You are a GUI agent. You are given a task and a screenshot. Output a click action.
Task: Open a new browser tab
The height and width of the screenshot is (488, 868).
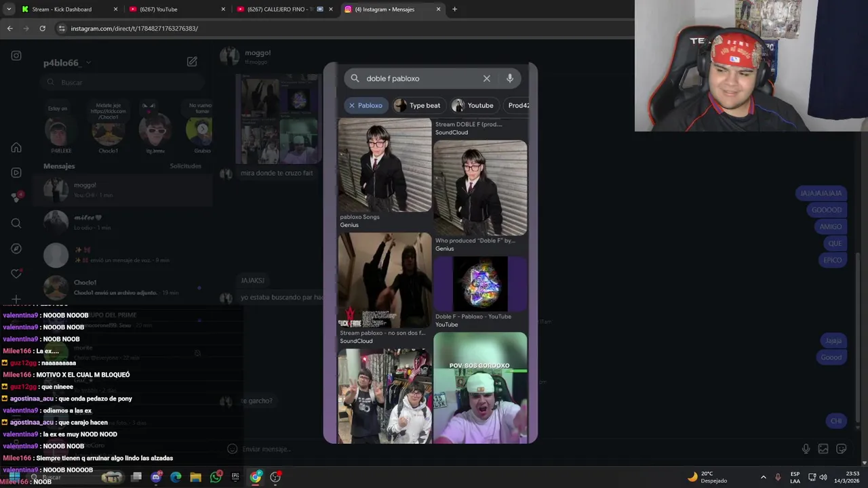point(454,9)
